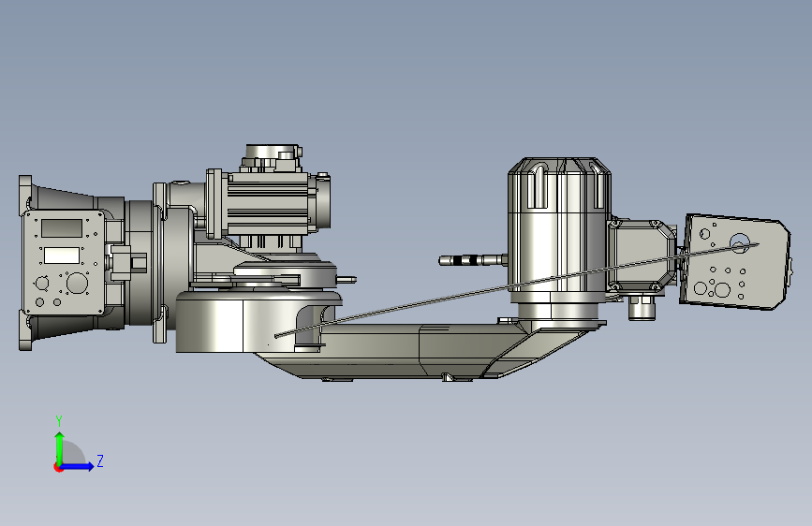The image size is (812, 526).
Task: Click the red X axis origin dot
Action: 58,467
